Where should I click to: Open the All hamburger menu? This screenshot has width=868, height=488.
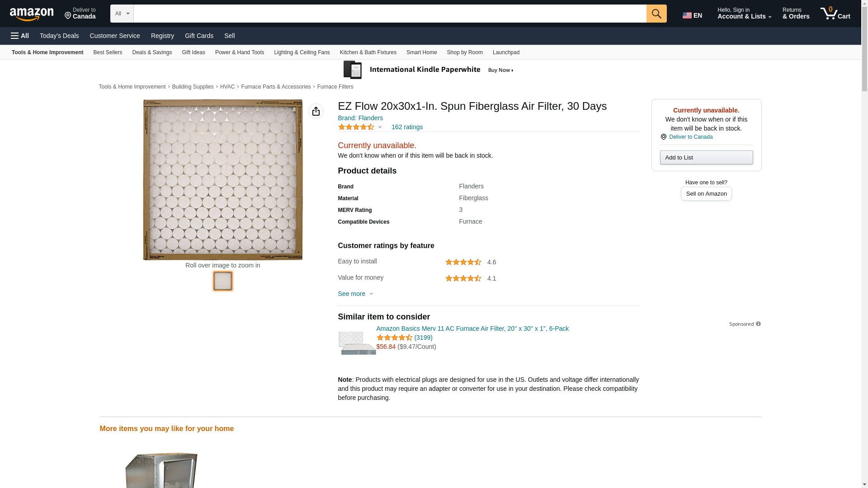20,36
